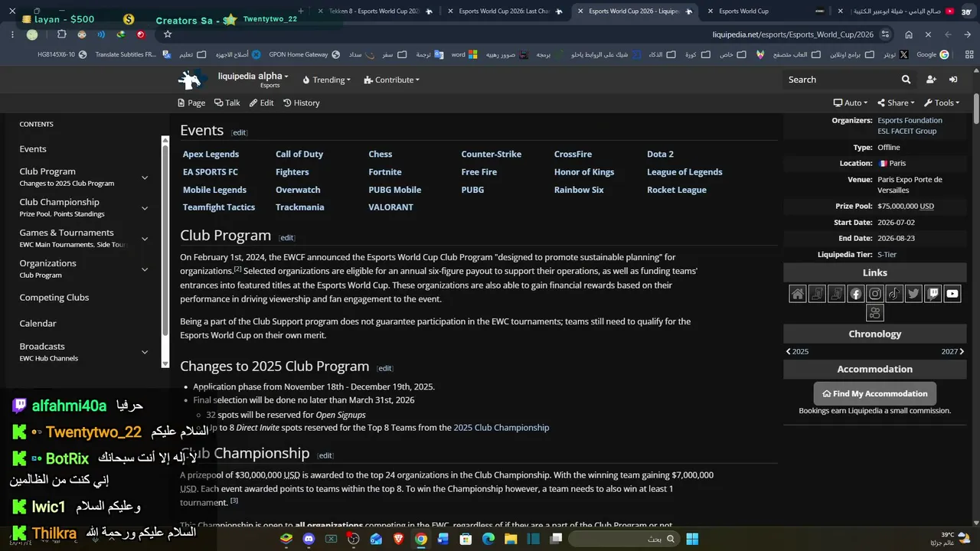
Task: Click the browser home button
Action: (909, 34)
